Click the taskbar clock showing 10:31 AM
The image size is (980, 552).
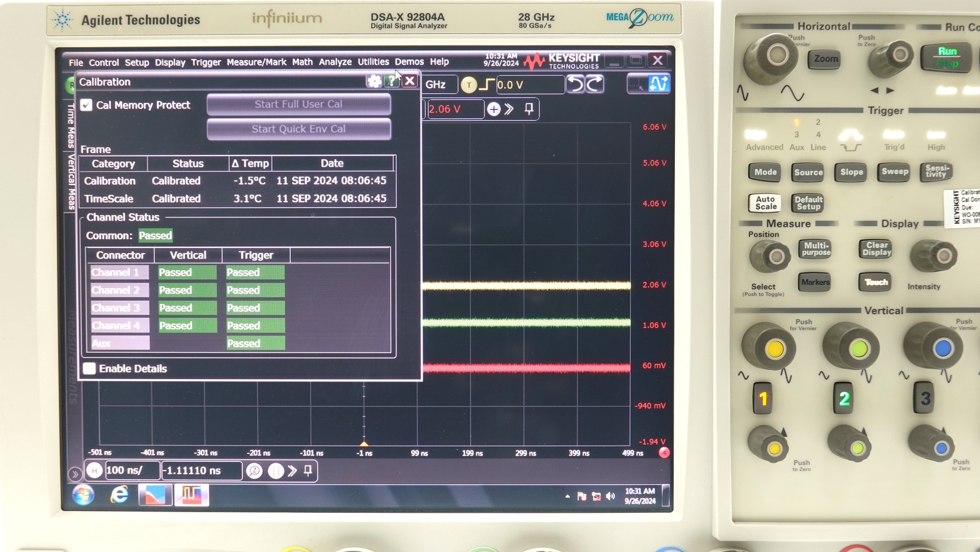pyautogui.click(x=640, y=496)
